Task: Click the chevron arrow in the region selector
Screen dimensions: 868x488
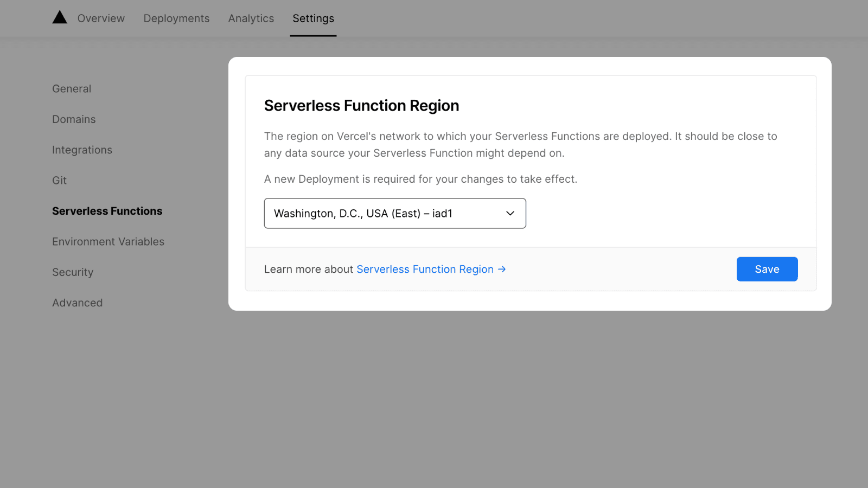Action: click(510, 214)
